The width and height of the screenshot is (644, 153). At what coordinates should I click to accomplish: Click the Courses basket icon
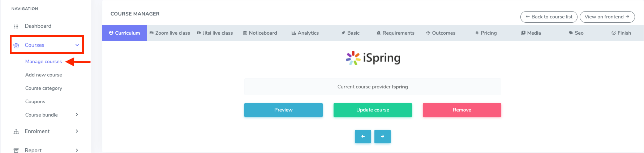(x=16, y=45)
